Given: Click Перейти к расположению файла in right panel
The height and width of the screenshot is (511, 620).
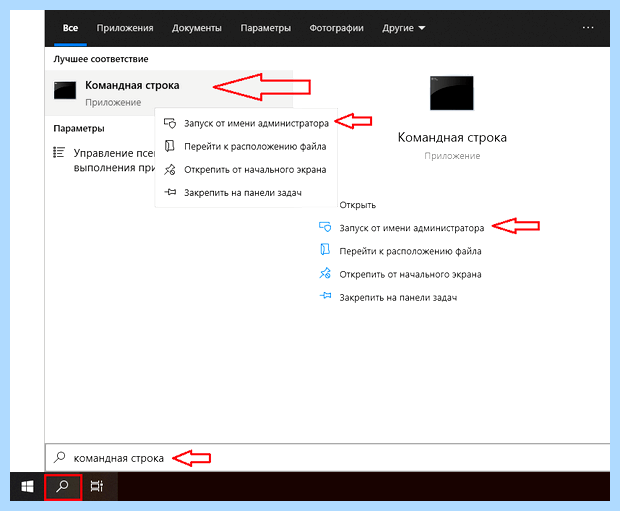Looking at the screenshot, I should 410,251.
